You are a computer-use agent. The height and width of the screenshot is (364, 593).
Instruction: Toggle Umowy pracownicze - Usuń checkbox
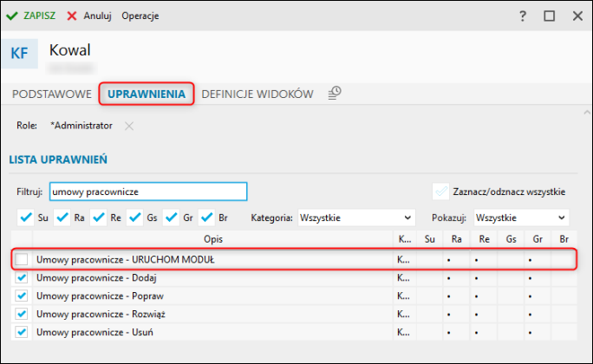pos(22,332)
